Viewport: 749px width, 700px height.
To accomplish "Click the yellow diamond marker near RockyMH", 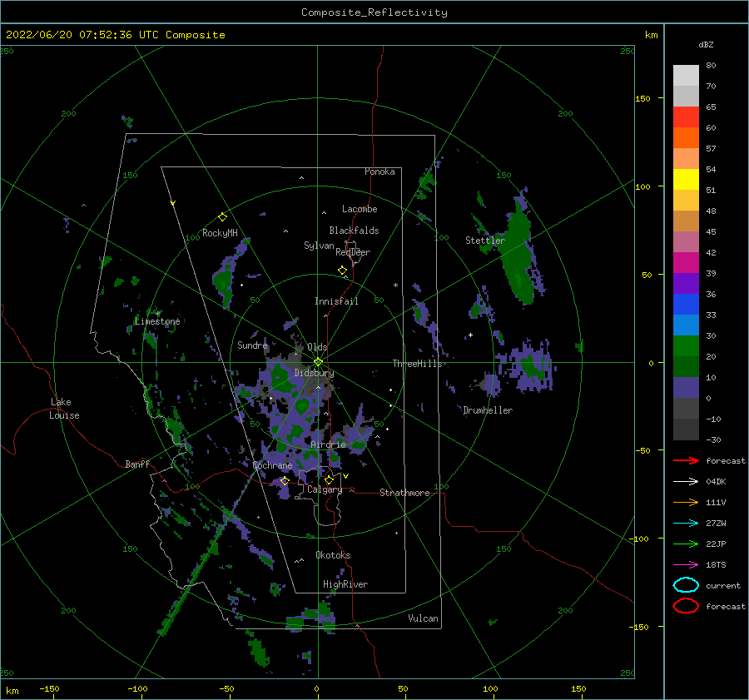I will coord(222,217).
